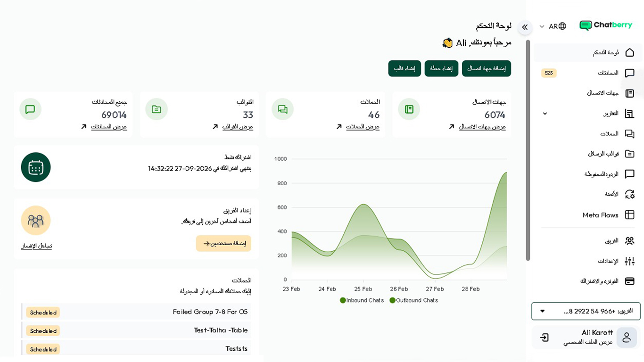Click the dashboard home icon in sidebar
This screenshot has width=644, height=362.
tap(629, 52)
